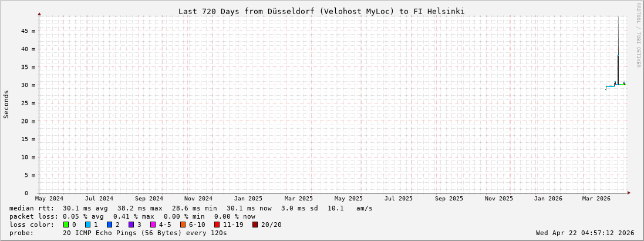
Task: Click the graph title mentioning Düsseldorf to Helsinki
Action: (x=321, y=11)
